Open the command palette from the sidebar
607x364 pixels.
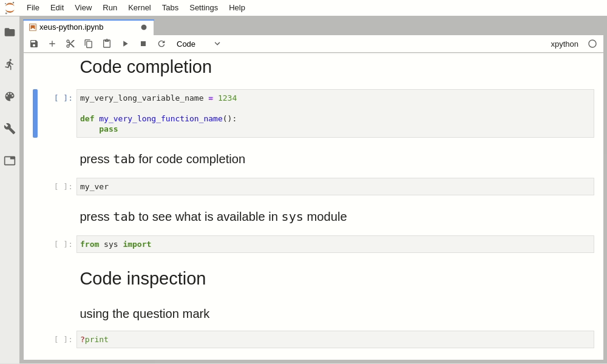click(x=10, y=96)
